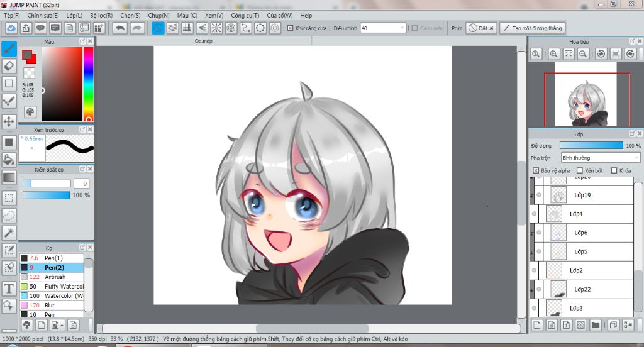Adjust layer Độ trong opacity slider

coord(591,145)
